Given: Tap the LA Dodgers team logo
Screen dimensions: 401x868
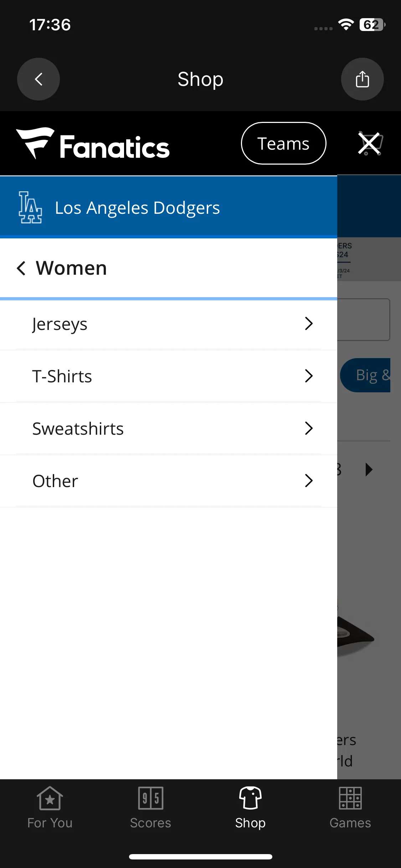Looking at the screenshot, I should click(30, 207).
